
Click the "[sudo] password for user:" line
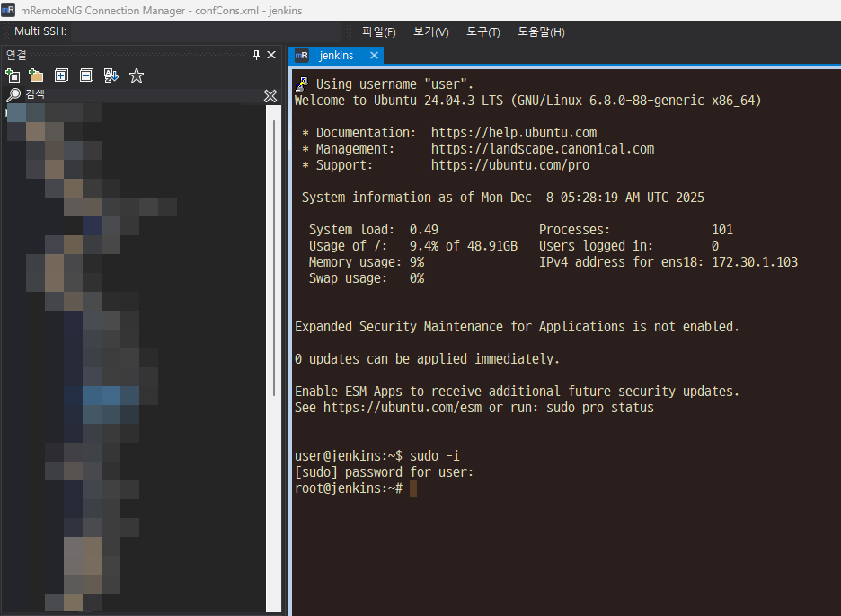(384, 471)
